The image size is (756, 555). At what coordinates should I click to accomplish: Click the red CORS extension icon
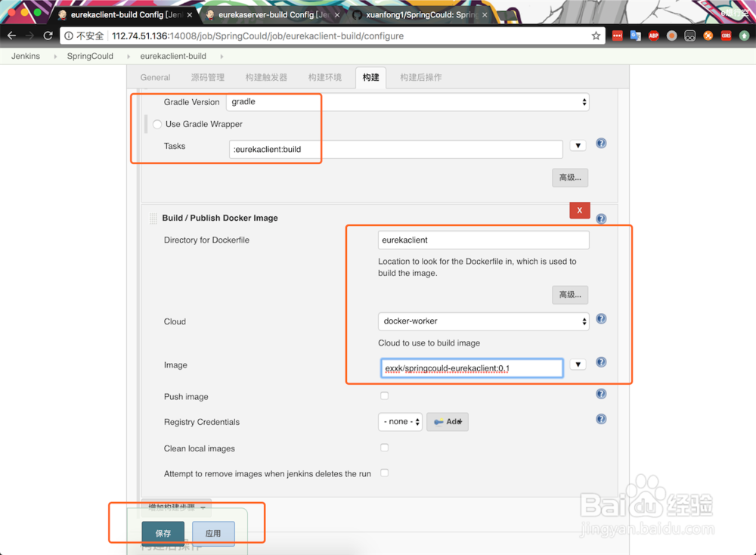click(726, 36)
